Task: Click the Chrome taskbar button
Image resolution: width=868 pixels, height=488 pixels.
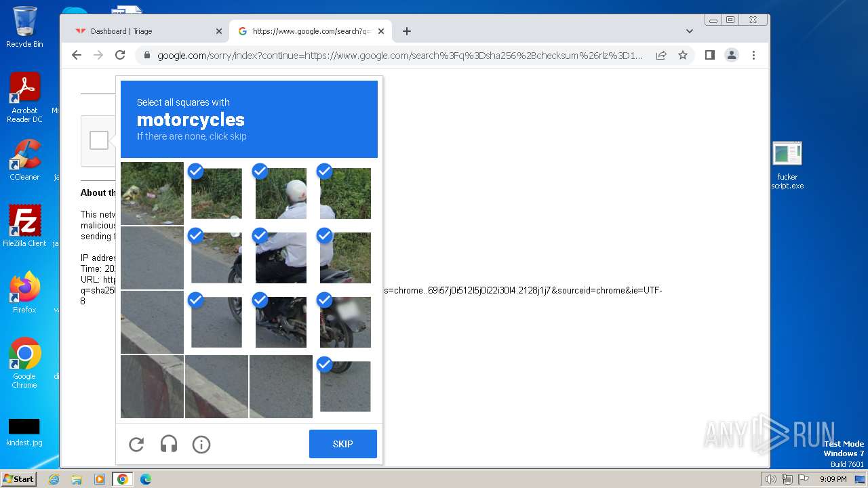Action: point(123,479)
